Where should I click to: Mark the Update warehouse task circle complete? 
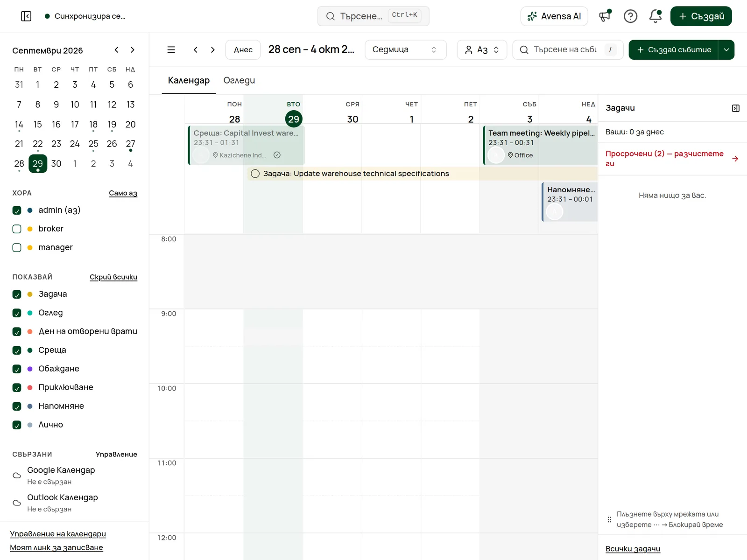[255, 174]
